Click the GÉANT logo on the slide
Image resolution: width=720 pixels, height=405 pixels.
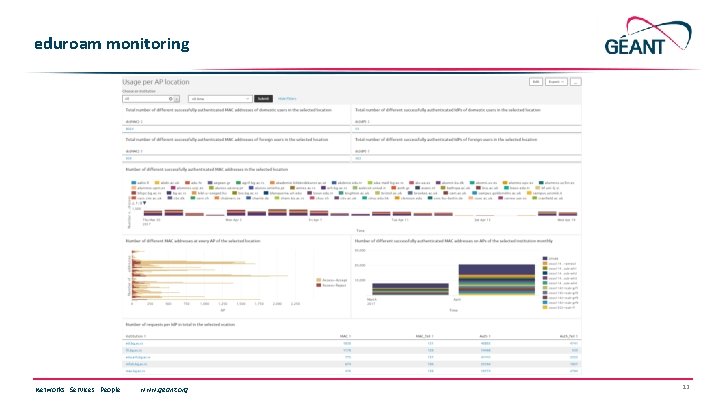647,36
